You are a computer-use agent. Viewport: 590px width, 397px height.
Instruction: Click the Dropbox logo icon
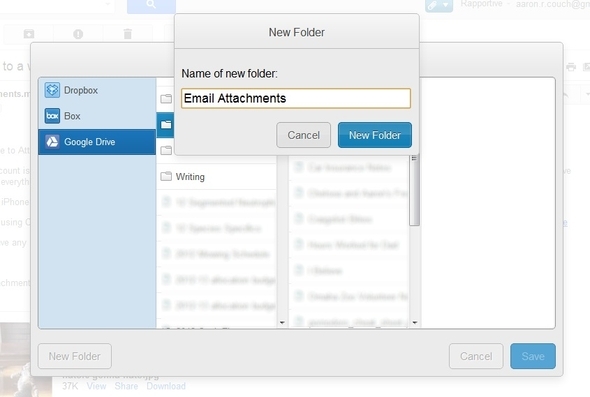(52, 90)
